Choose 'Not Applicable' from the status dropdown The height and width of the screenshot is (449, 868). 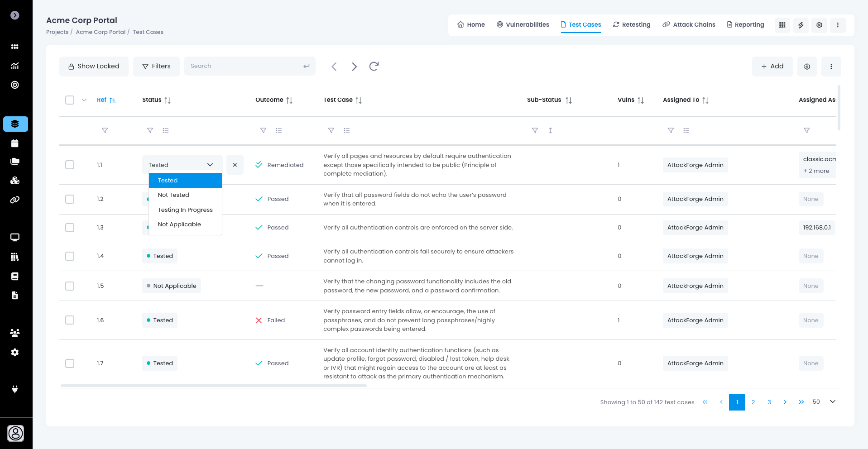179,224
